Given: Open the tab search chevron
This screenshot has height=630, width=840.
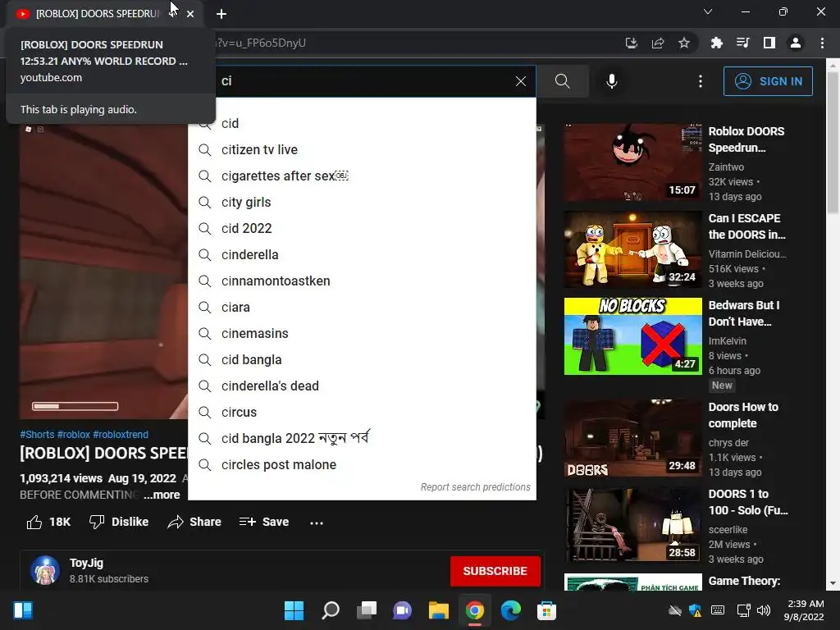Looking at the screenshot, I should pyautogui.click(x=708, y=11).
